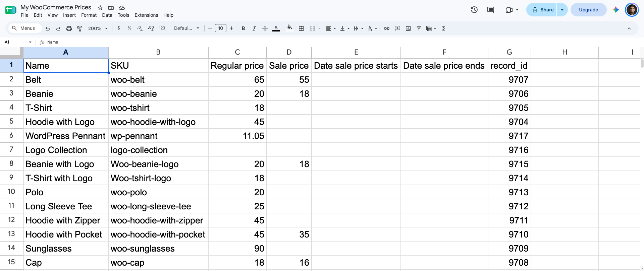Increase decimal places

pos(151,28)
